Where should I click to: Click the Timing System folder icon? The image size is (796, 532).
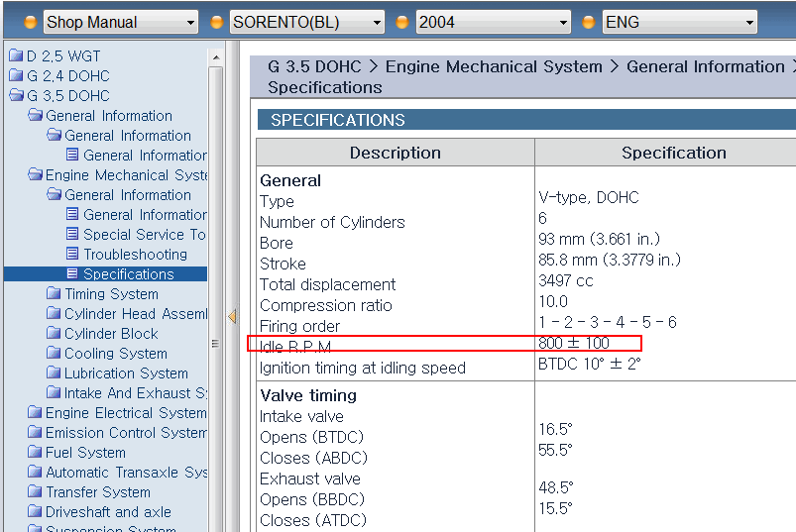[x=54, y=294]
